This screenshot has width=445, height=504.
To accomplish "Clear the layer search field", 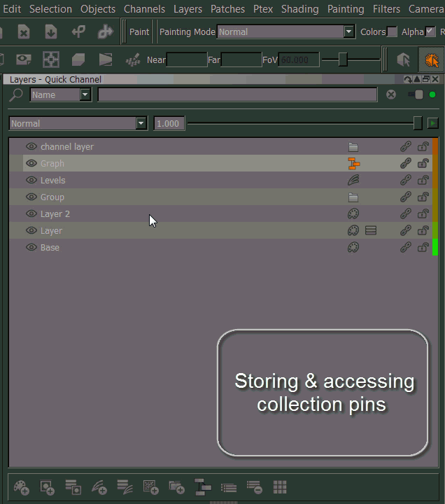I will [x=391, y=95].
